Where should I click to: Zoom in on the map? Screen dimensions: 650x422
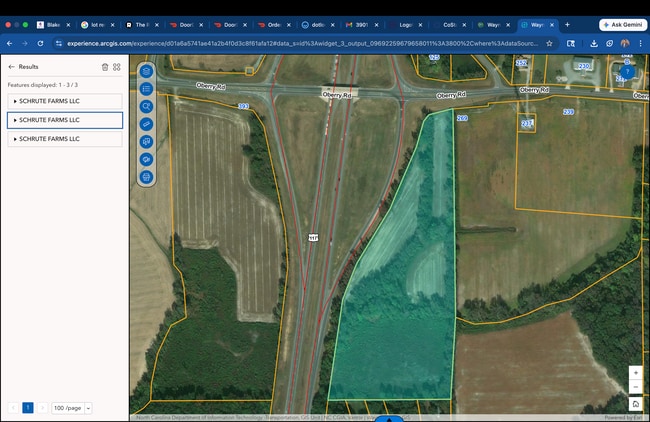635,373
